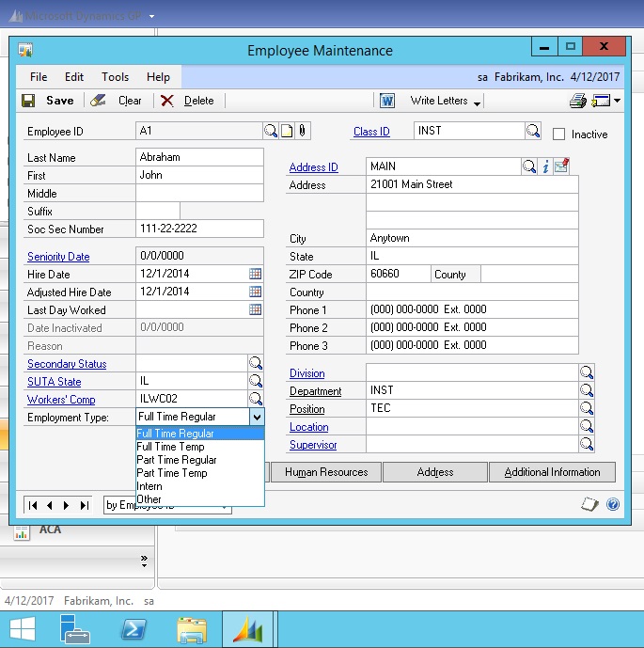The height and width of the screenshot is (648, 644).
Task: Click the Supervisor link
Action: pos(313,445)
